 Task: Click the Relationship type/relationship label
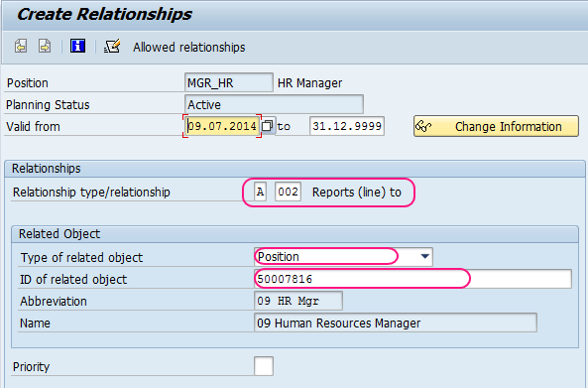pyautogui.click(x=91, y=193)
